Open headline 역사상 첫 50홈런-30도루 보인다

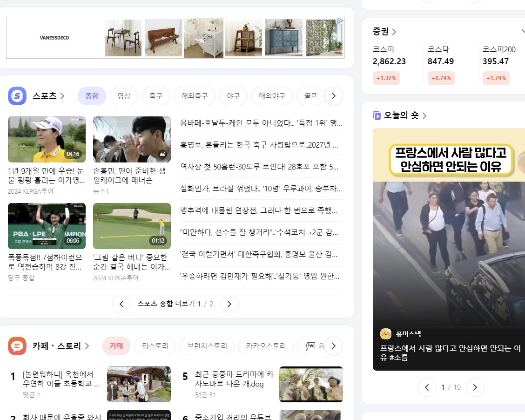(259, 166)
